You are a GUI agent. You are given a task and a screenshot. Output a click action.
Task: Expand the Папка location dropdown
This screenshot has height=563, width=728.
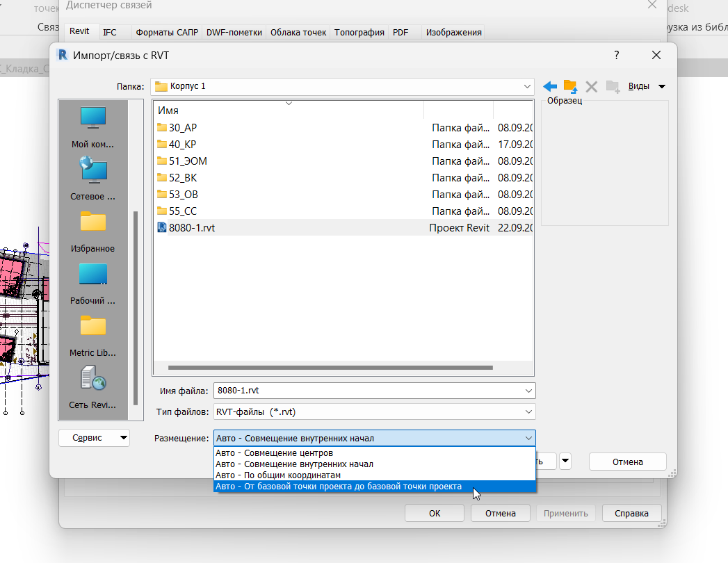[527, 86]
